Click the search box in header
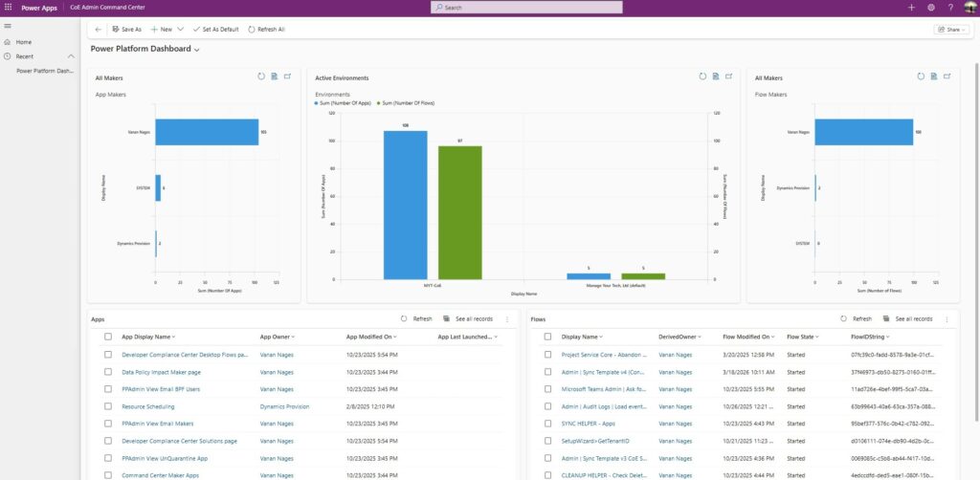This screenshot has width=980, height=480. tap(526, 7)
